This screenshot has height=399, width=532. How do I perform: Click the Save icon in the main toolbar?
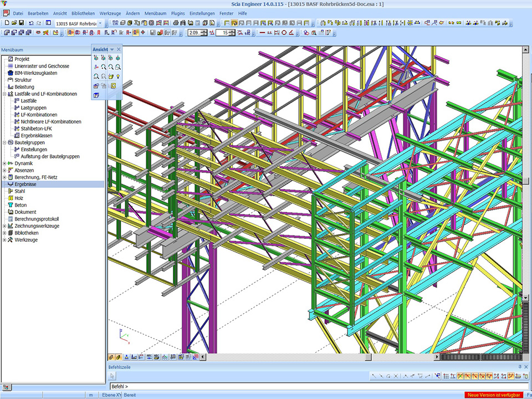tap(21, 23)
